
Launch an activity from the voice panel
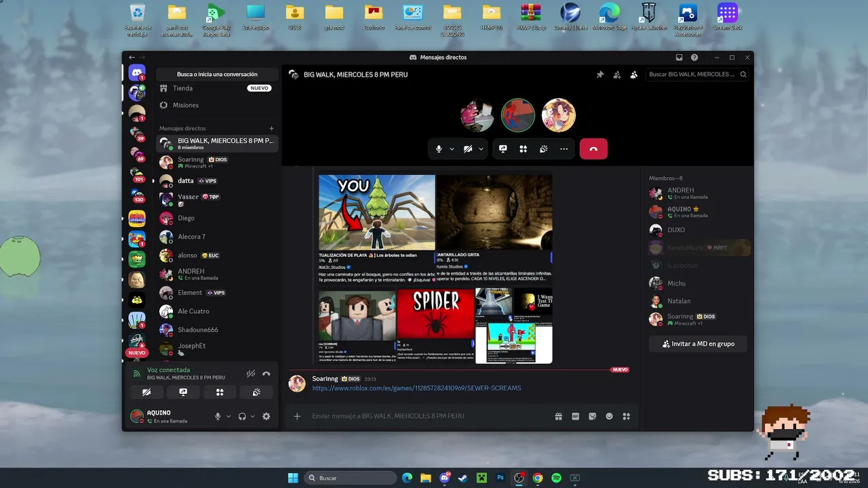[220, 392]
